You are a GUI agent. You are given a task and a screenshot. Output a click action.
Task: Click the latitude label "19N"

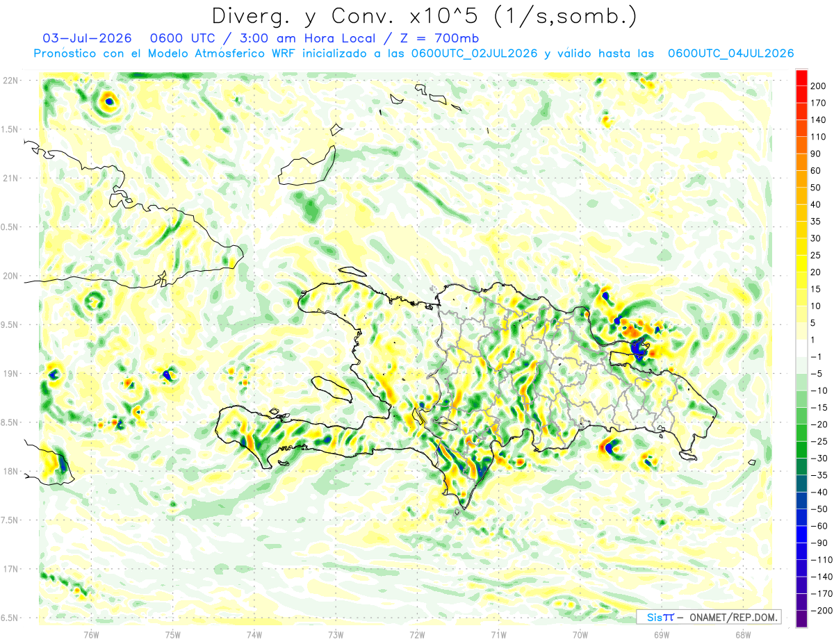click(10, 374)
